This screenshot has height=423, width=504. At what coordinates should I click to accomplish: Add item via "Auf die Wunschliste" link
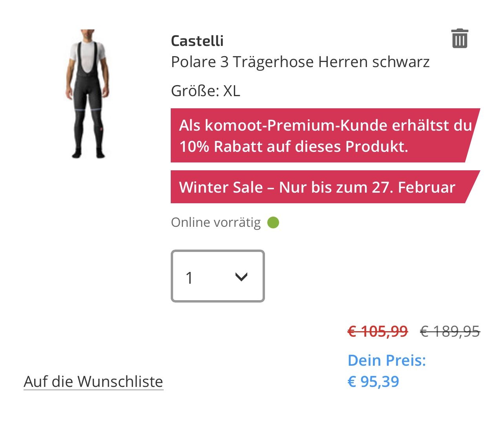93,381
